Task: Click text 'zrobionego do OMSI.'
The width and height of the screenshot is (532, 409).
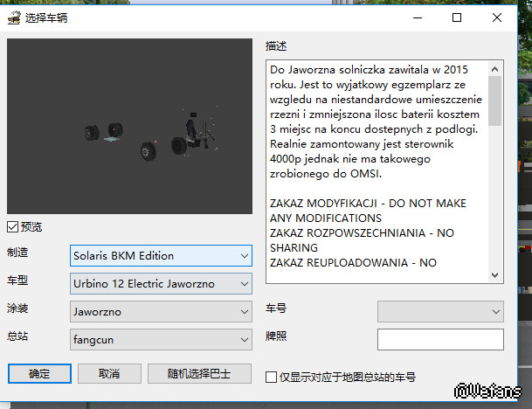Action: tap(326, 174)
